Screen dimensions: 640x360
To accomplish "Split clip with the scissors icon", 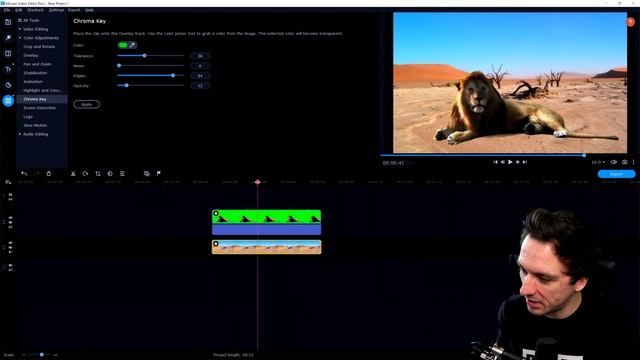I will [x=73, y=173].
